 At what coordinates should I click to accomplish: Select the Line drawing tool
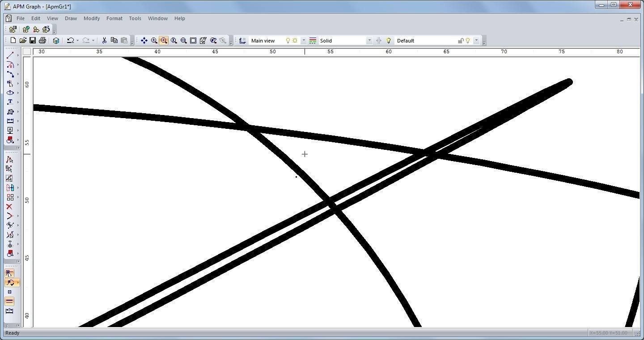pos(10,55)
